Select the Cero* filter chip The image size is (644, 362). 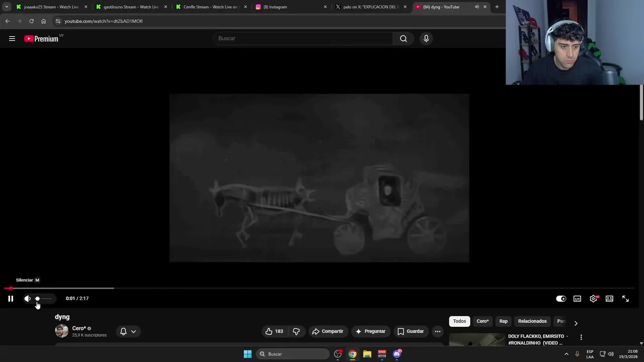(482, 321)
